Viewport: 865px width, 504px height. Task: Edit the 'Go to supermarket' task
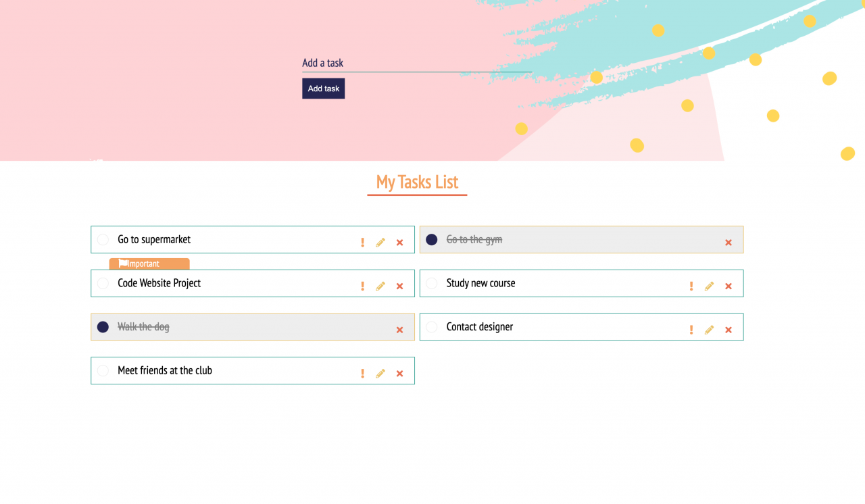[x=380, y=243]
